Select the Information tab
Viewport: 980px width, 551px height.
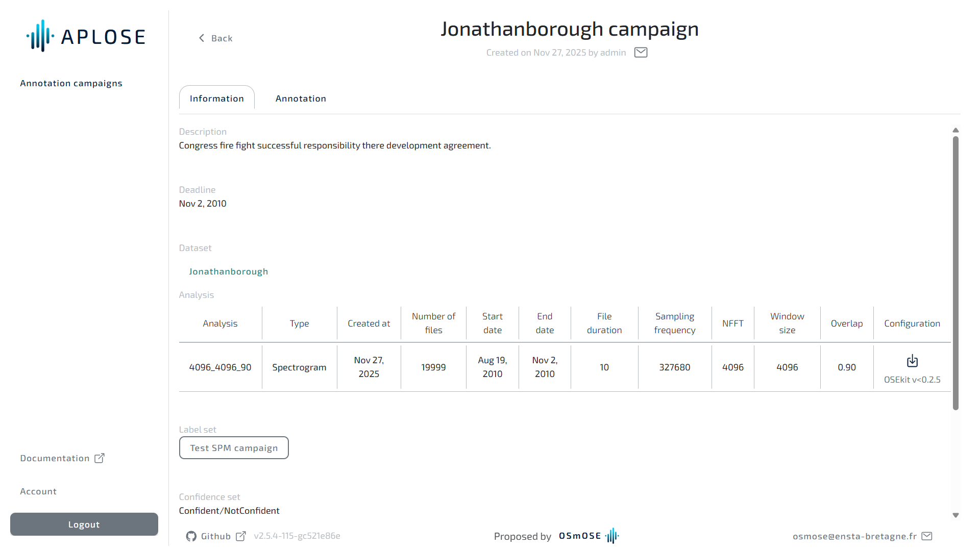tap(217, 98)
